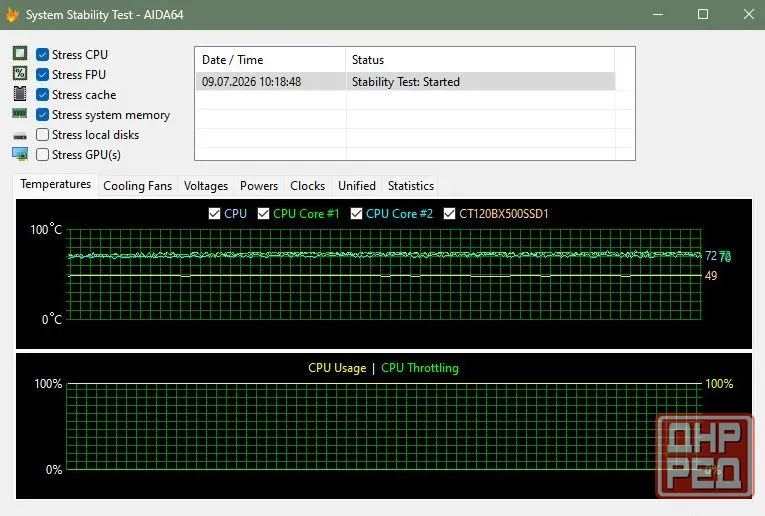Open the Unified tab
Image resolution: width=765 pixels, height=516 pixels.
pyautogui.click(x=357, y=186)
